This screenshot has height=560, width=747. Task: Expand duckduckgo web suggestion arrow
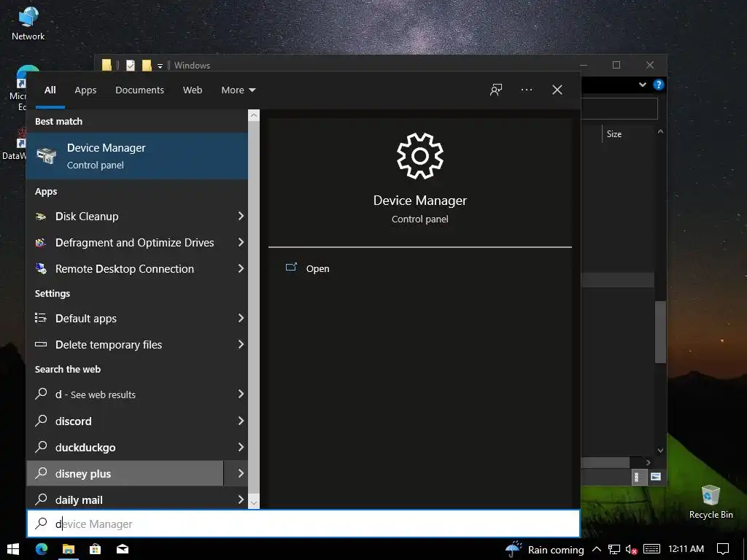(x=241, y=447)
